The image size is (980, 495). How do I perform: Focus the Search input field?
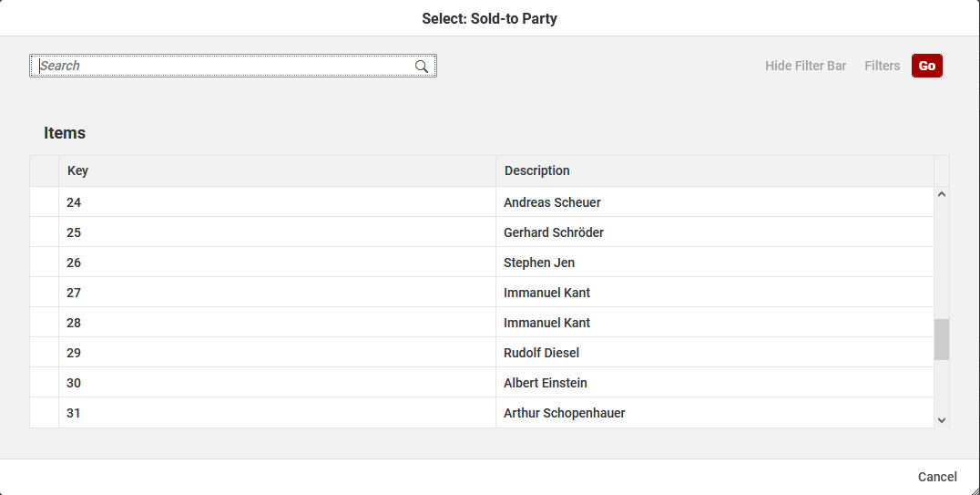(223, 66)
